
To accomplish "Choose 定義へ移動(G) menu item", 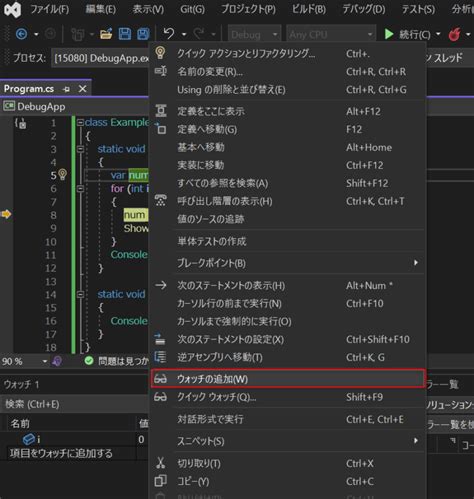I will click(x=287, y=129).
